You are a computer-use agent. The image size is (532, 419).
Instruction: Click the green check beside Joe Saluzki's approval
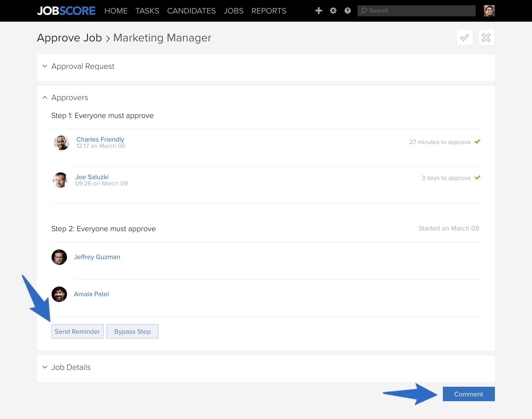click(x=477, y=178)
